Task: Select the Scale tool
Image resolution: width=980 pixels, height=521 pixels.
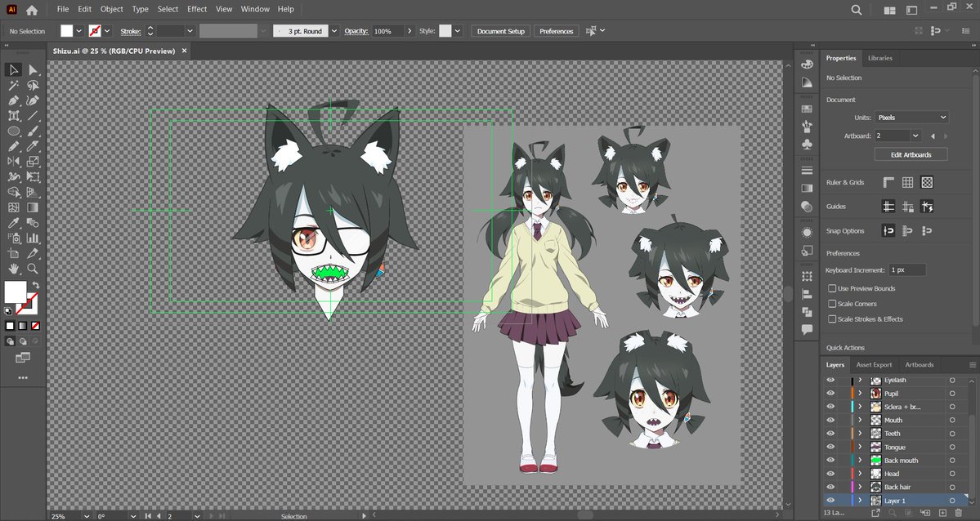Action: coord(33,162)
